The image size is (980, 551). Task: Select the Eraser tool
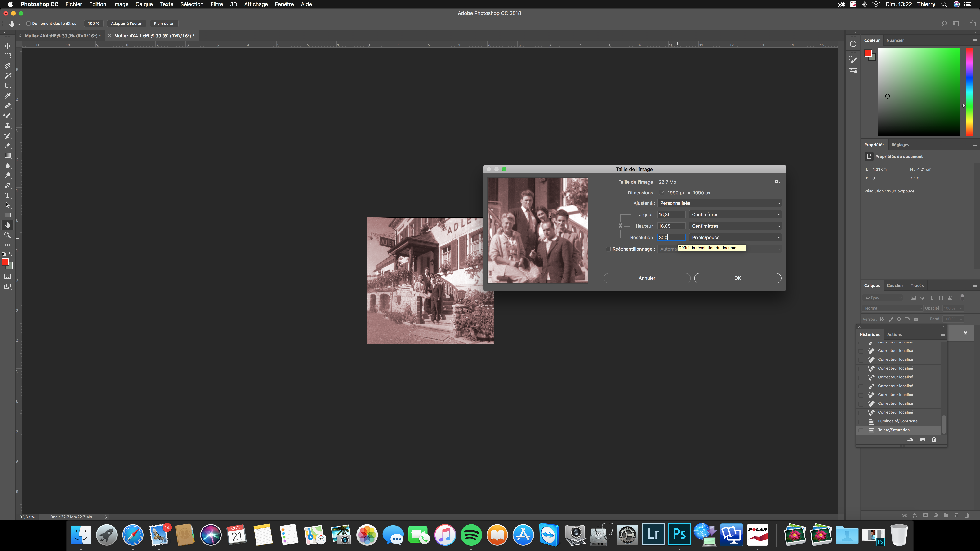coord(8,146)
